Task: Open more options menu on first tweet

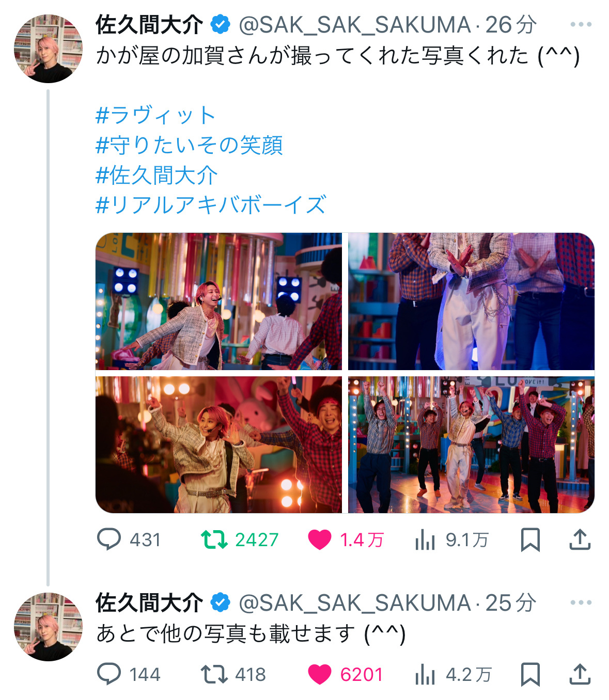Action: tap(581, 24)
